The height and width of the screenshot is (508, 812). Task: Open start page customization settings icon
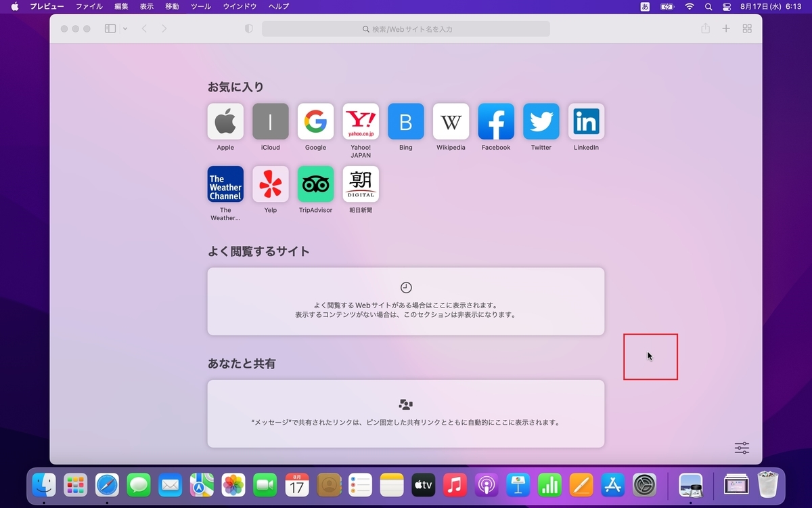[x=742, y=448]
